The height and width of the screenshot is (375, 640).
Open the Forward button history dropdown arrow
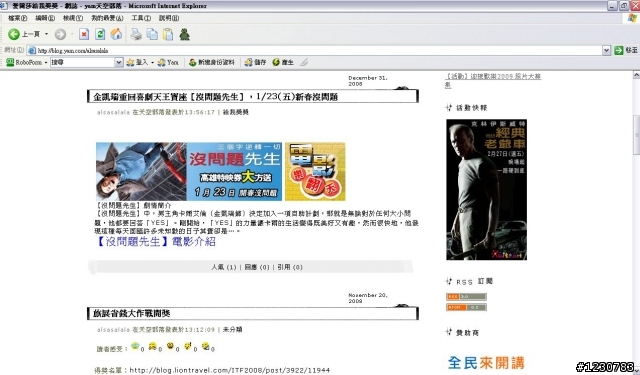click(71, 34)
